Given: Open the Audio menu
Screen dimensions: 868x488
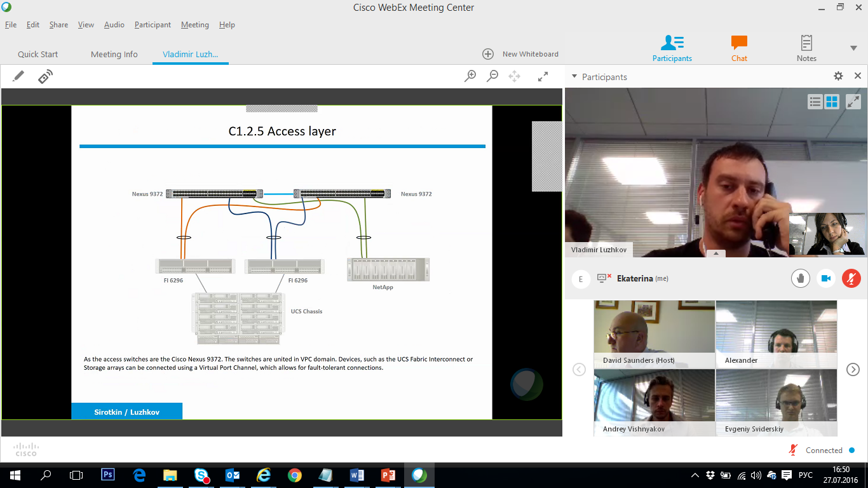Looking at the screenshot, I should click(x=114, y=25).
